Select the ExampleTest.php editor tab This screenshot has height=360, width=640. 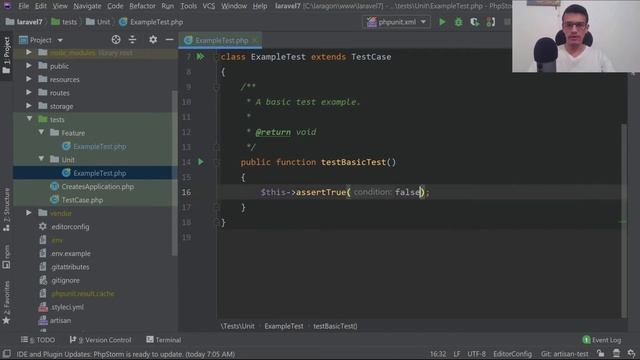(220, 40)
